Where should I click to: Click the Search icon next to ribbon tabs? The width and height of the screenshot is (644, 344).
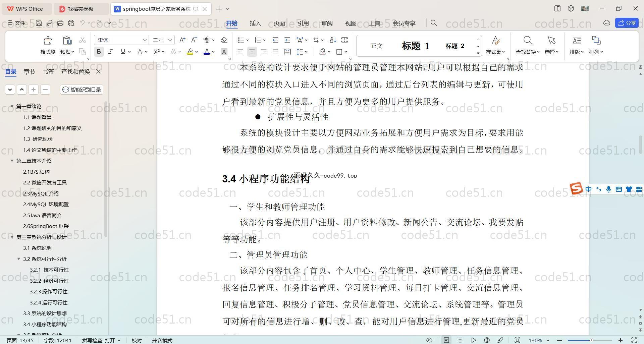click(x=434, y=23)
